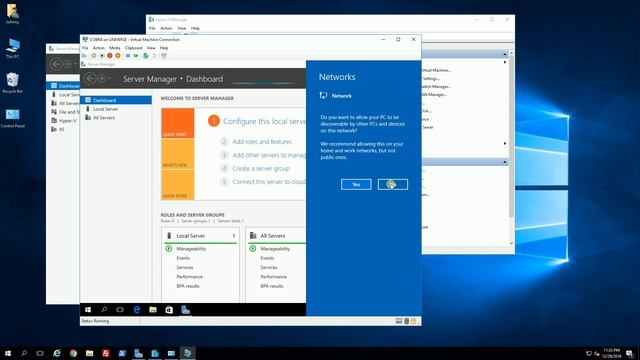This screenshot has width=640, height=360.
Task: Click the green Reset VM toolbar icon
Action: (136, 56)
